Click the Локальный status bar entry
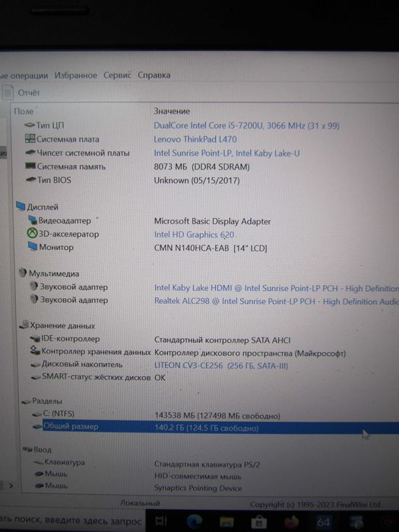 pos(140,503)
